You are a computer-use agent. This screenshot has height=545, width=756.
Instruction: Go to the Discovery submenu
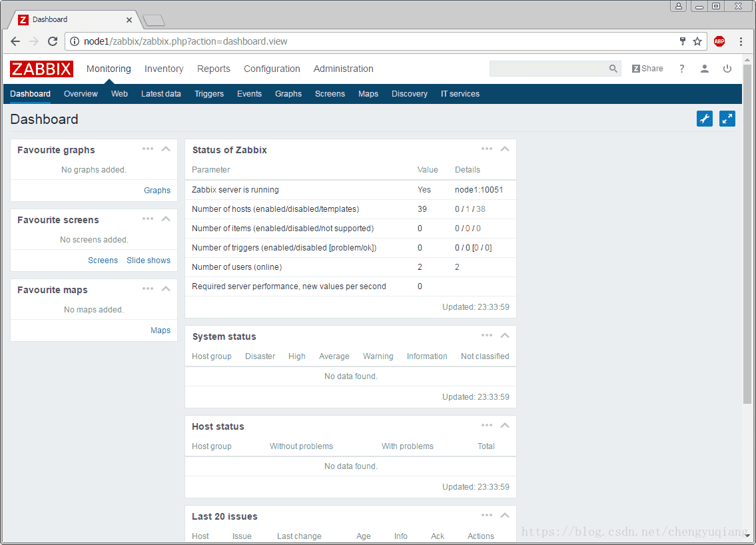pyautogui.click(x=410, y=94)
